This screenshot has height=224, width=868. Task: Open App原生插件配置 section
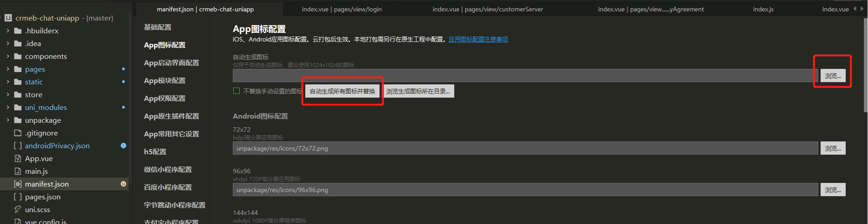[171, 116]
